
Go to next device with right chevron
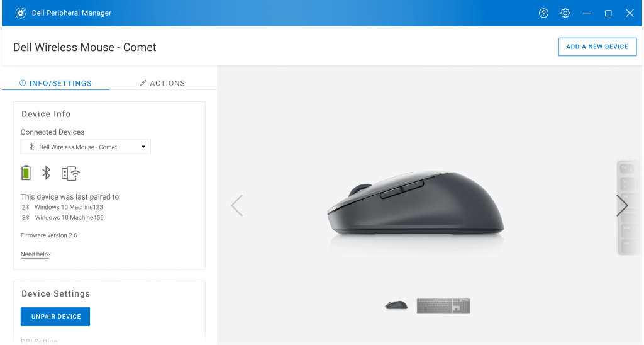(622, 205)
